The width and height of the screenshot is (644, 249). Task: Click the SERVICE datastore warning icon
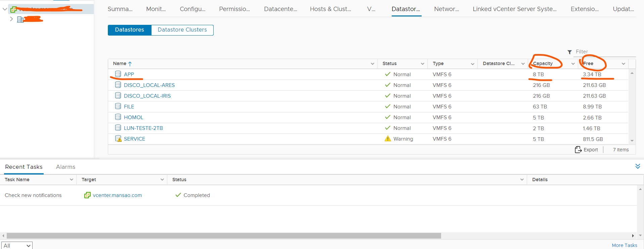[x=118, y=139]
